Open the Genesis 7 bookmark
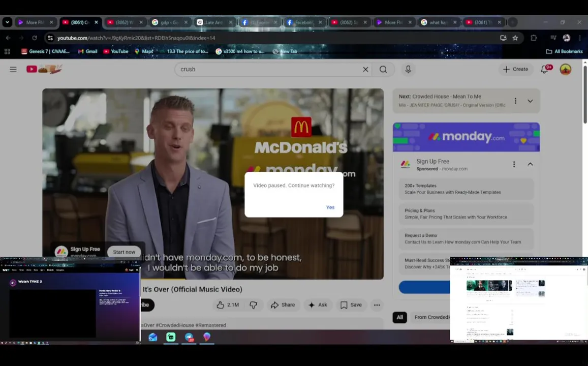The image size is (588, 366). tap(45, 51)
